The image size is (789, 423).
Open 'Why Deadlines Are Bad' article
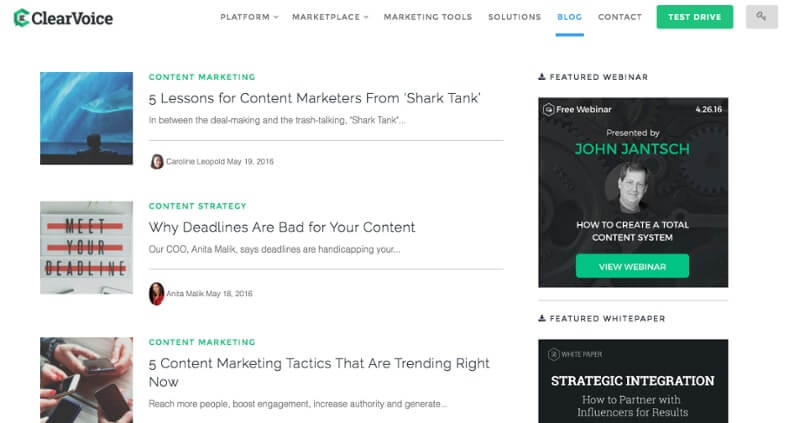click(x=282, y=227)
